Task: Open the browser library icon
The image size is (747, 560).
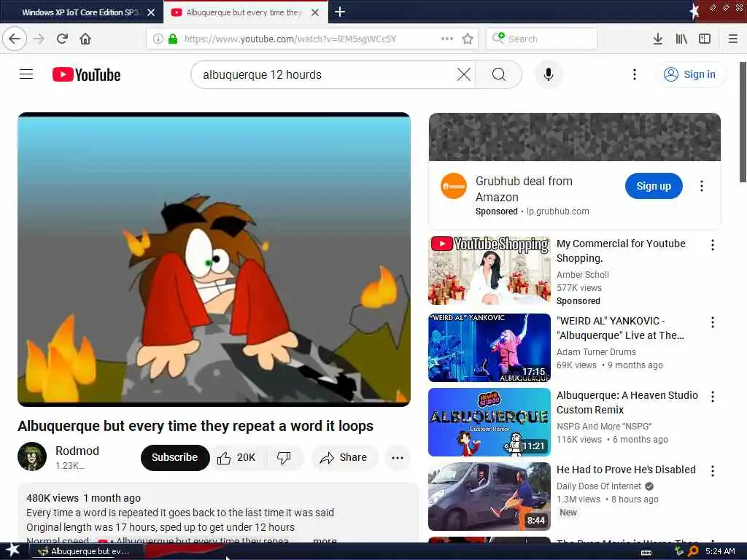Action: click(681, 39)
